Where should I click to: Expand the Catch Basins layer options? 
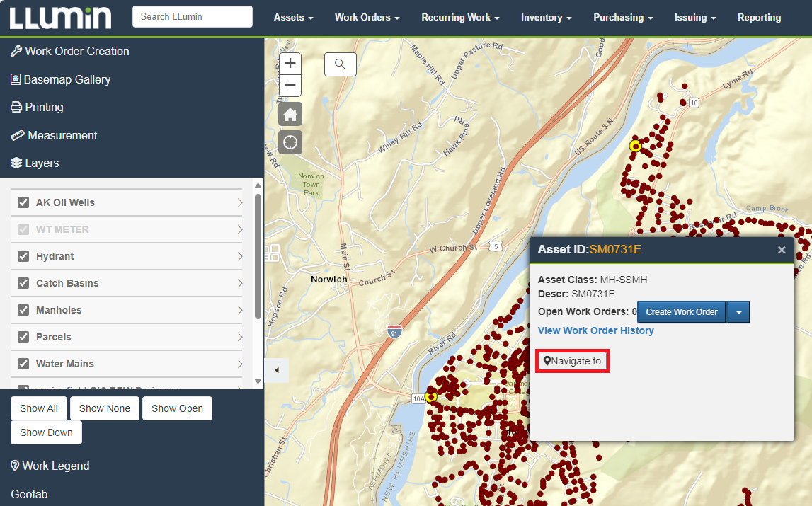[239, 283]
